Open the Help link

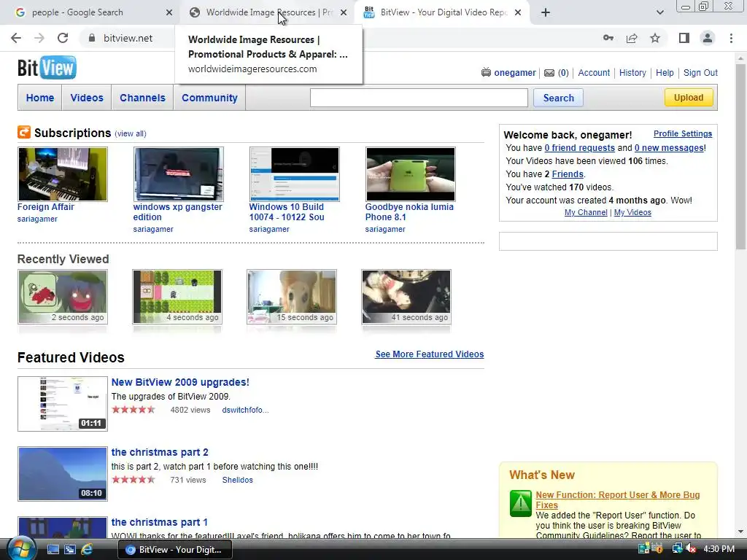coord(665,73)
